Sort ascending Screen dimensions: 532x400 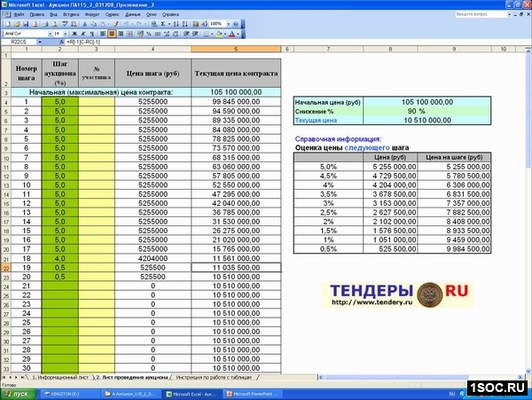tap(176, 24)
